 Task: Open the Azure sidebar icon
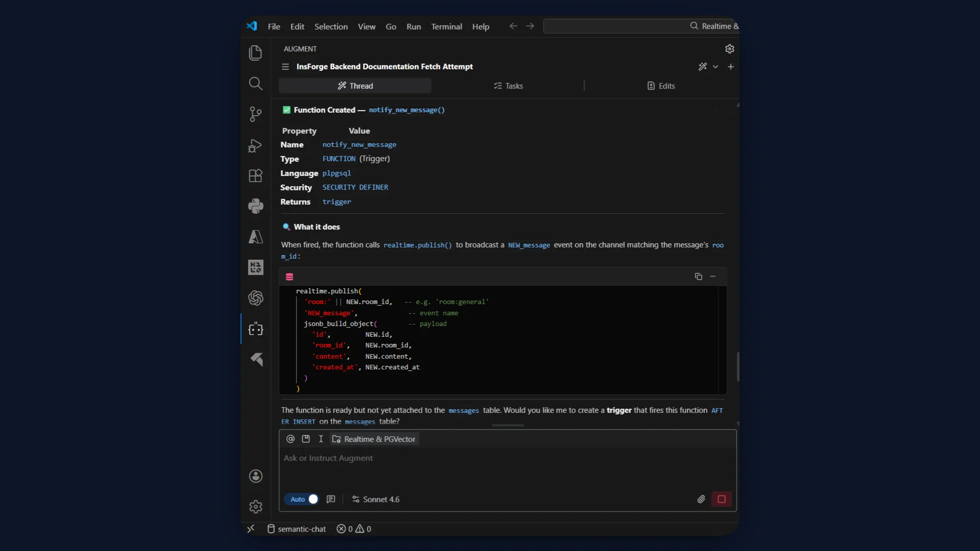point(255,237)
